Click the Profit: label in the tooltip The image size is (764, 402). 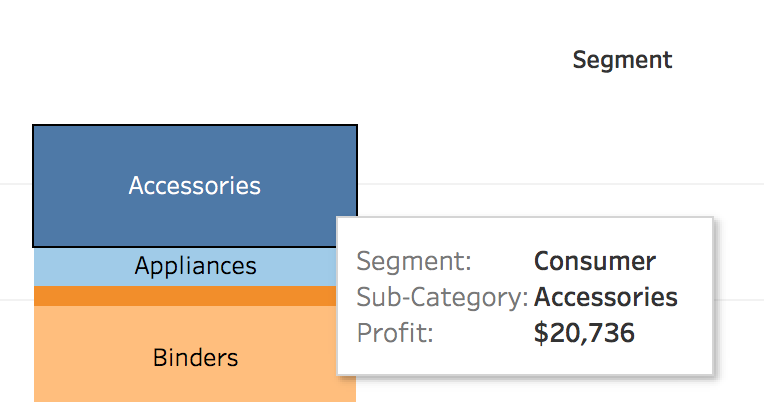[x=395, y=333]
